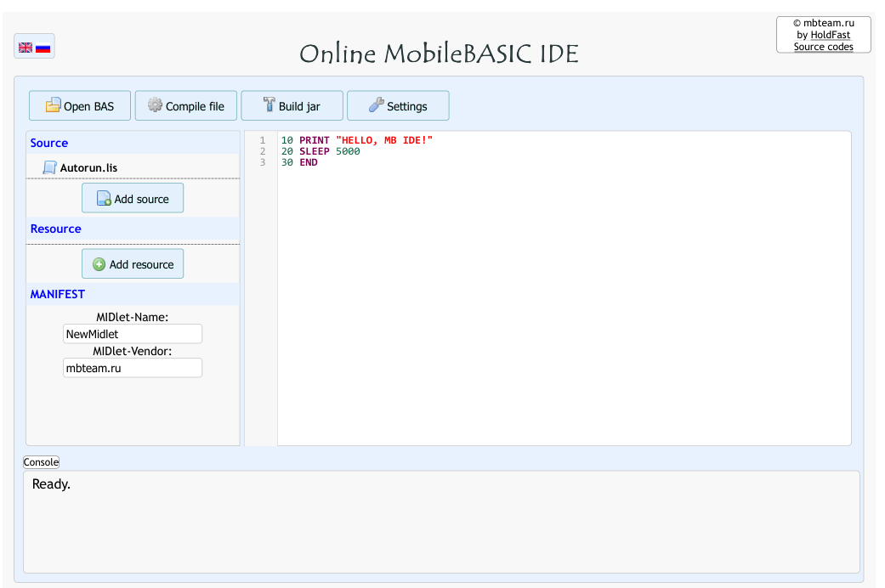Click the gear icon on Compile file
Image resolution: width=885 pixels, height=588 pixels.
tap(155, 105)
